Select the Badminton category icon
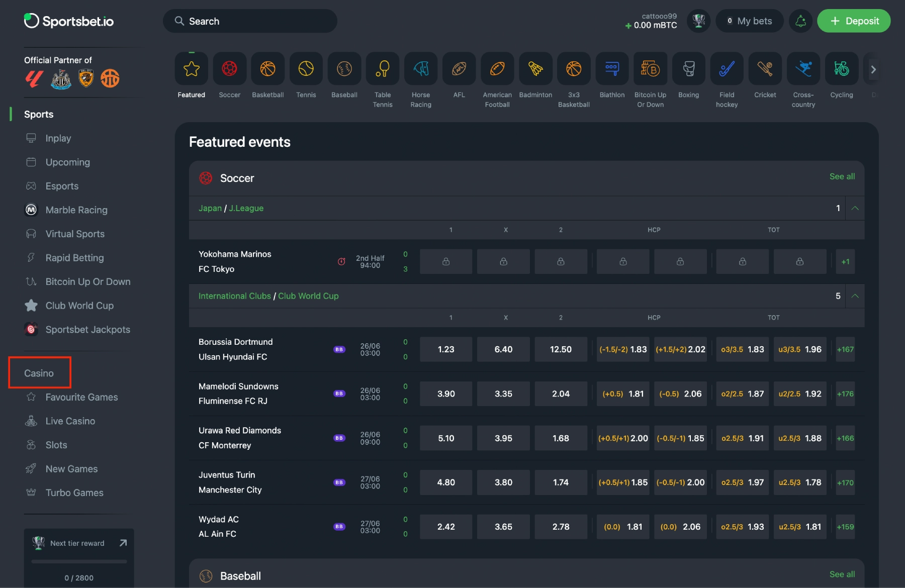Image resolution: width=905 pixels, height=588 pixels. 535,69
